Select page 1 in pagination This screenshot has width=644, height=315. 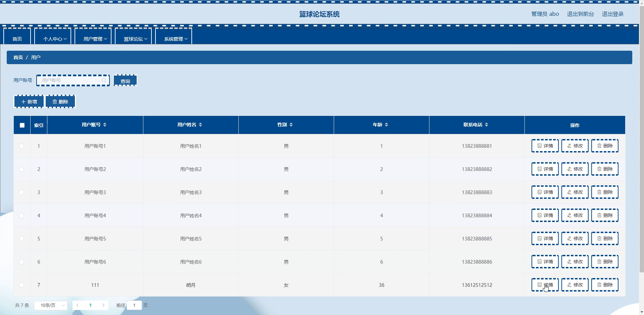click(90, 305)
